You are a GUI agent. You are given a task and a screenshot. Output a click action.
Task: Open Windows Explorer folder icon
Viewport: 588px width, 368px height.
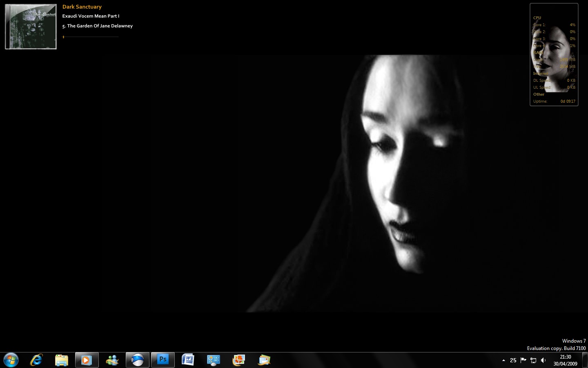pos(62,360)
